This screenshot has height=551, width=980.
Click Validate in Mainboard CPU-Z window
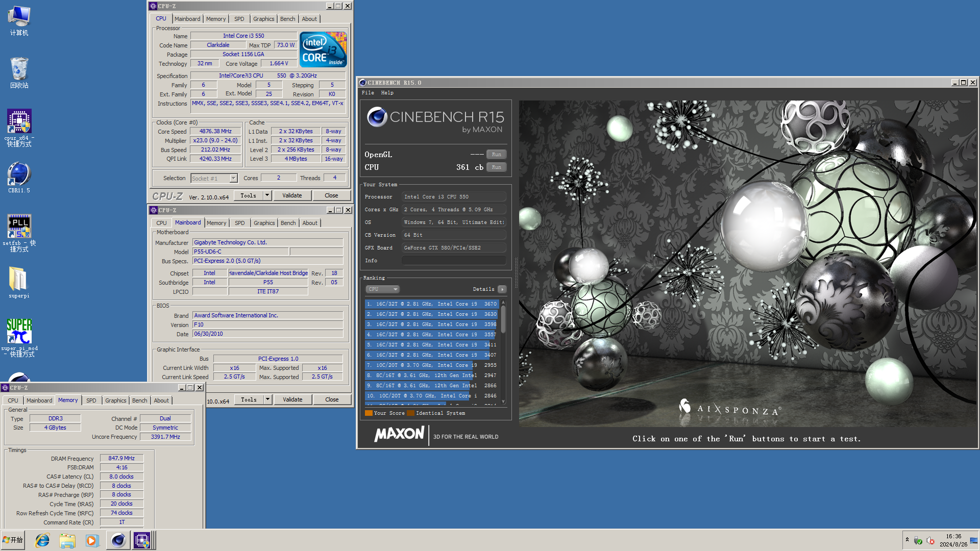coord(292,399)
